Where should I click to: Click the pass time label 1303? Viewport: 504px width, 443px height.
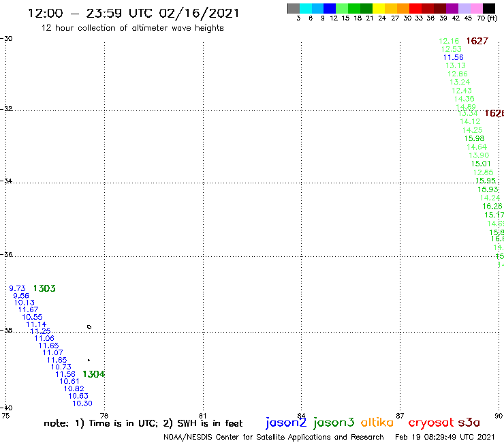44,288
